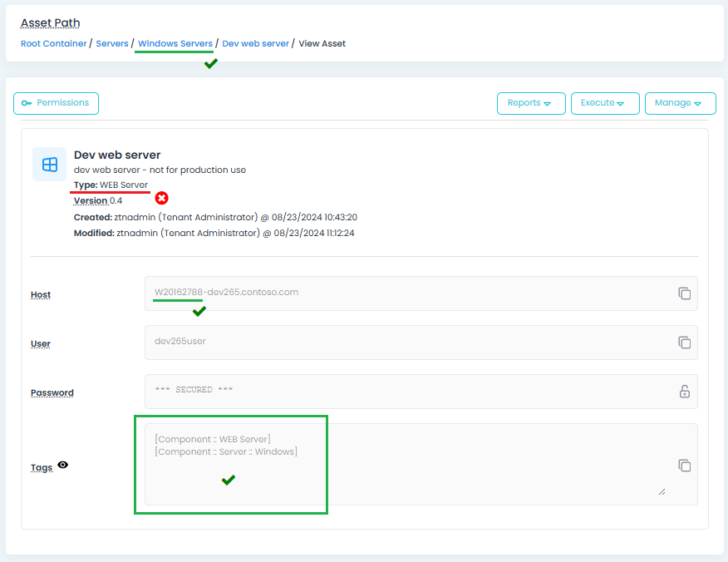The width and height of the screenshot is (728, 562).
Task: Click the Windows asset type icon
Action: click(49, 165)
